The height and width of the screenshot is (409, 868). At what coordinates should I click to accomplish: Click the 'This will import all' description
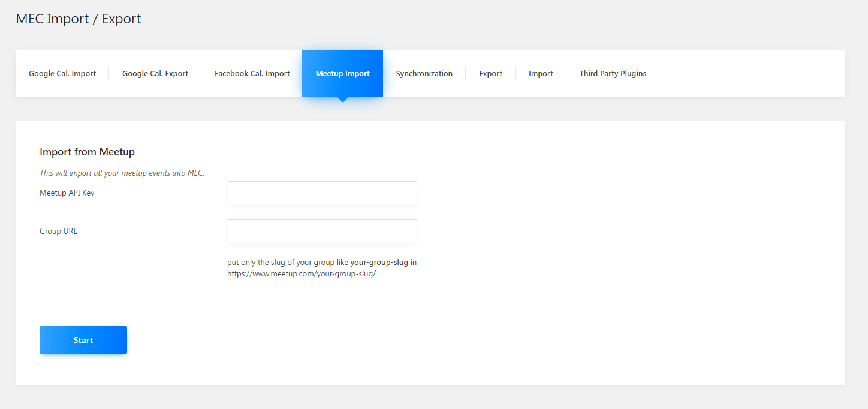[122, 173]
